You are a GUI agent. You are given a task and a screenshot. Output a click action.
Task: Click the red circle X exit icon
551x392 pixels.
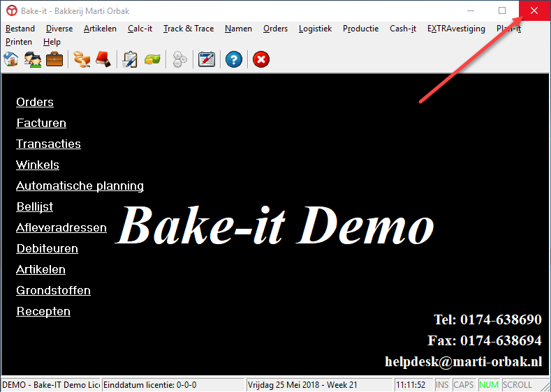[261, 59]
